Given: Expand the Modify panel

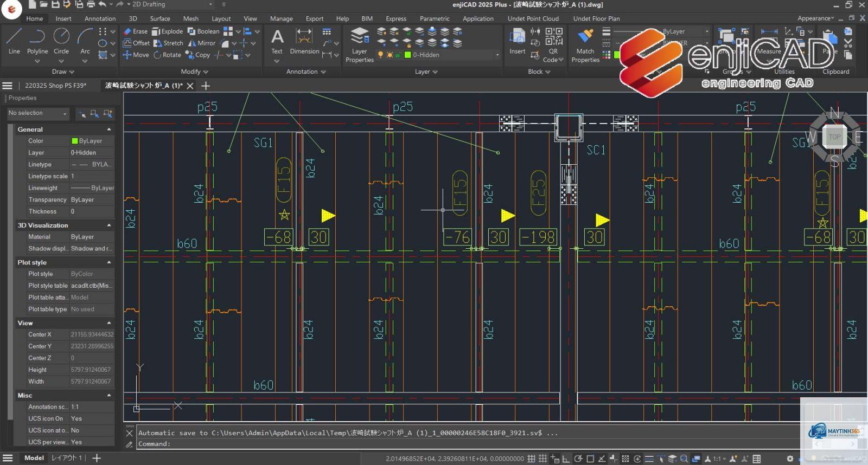Looking at the screenshot, I should (194, 72).
